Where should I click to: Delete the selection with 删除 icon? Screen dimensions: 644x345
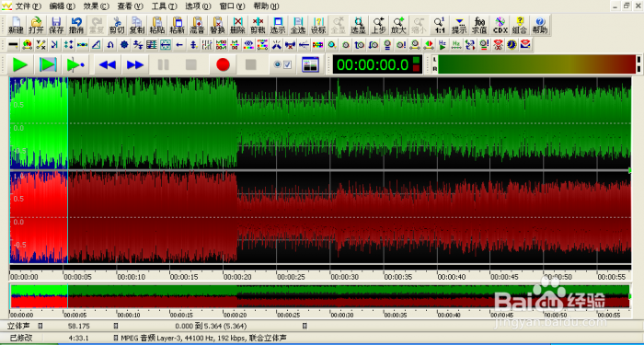[x=237, y=26]
